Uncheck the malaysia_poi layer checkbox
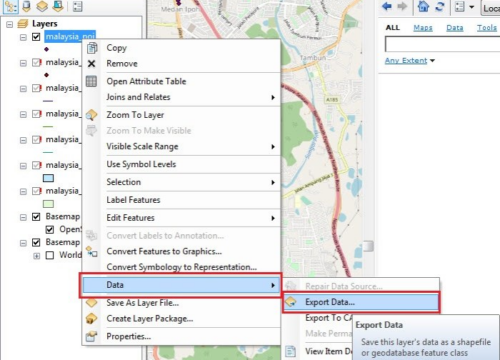 [36, 37]
